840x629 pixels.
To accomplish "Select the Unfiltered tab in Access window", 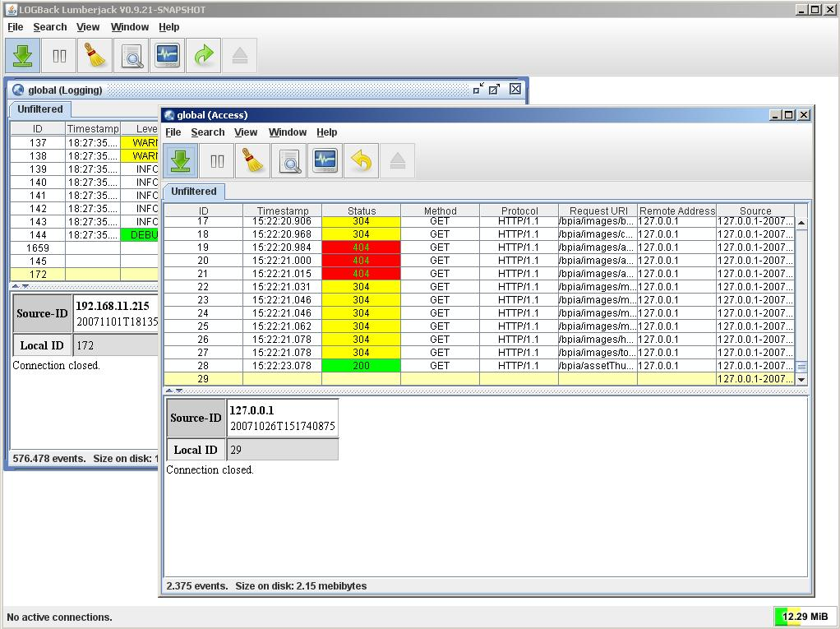I will pyautogui.click(x=194, y=192).
